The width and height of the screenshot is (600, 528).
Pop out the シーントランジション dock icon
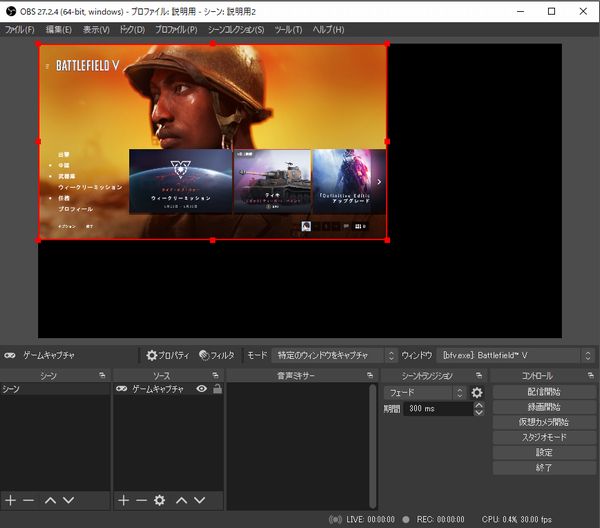click(479, 375)
